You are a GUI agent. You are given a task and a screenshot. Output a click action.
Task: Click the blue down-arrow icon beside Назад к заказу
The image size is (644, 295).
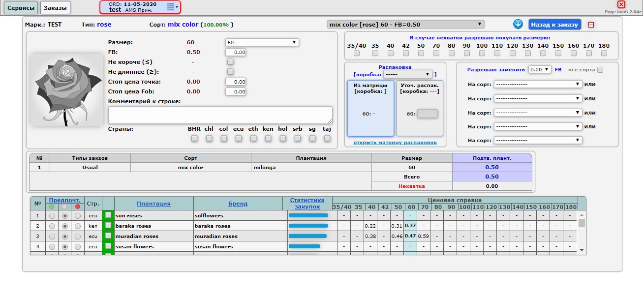(x=518, y=24)
